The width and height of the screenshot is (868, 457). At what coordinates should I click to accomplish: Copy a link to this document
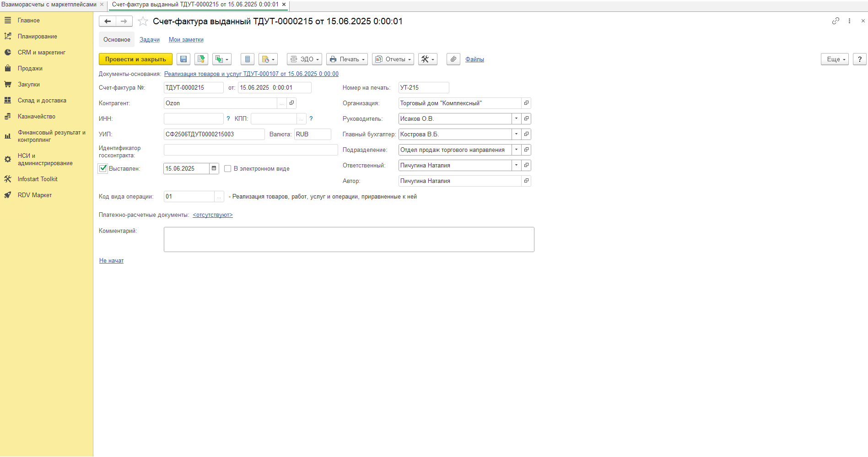(836, 21)
